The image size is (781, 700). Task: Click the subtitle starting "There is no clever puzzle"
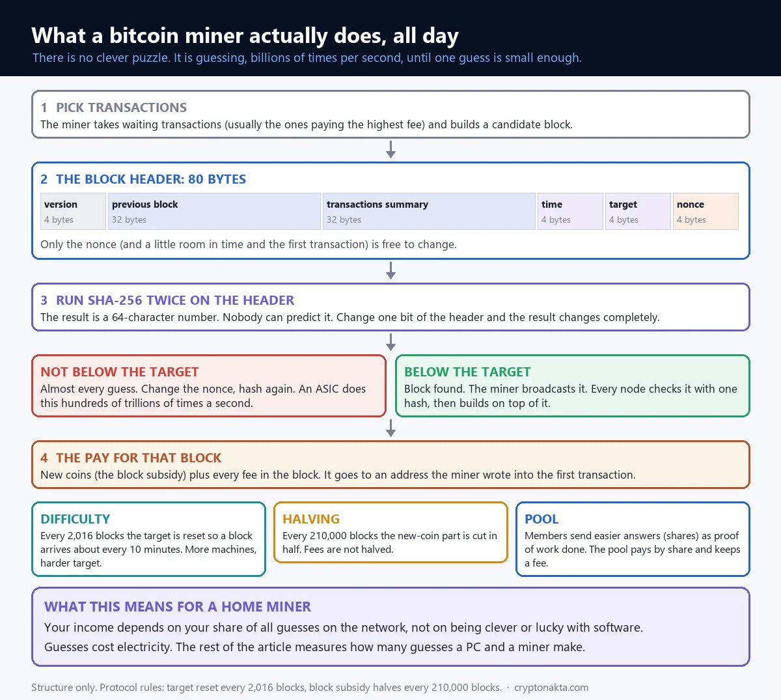(307, 58)
